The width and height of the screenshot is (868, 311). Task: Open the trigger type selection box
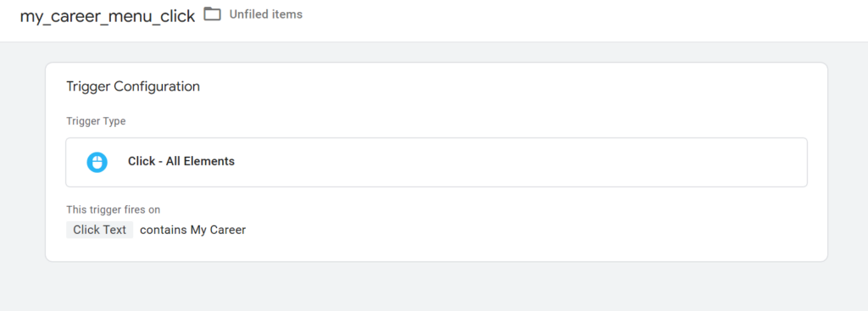coord(437,162)
